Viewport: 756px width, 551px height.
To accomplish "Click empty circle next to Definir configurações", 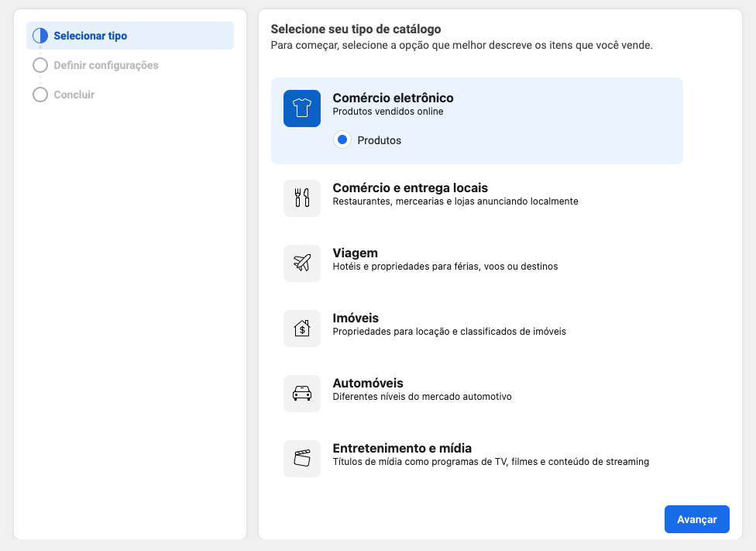I will (40, 65).
